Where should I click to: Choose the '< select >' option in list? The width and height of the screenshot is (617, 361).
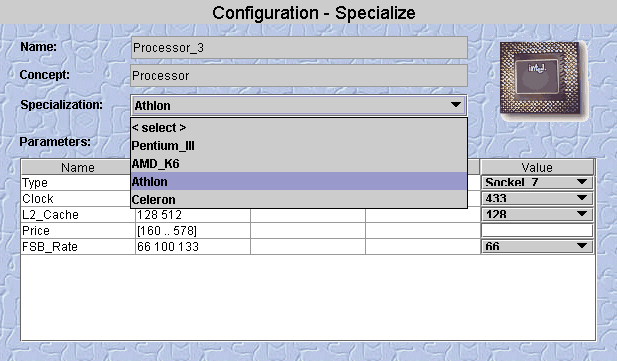(299, 128)
